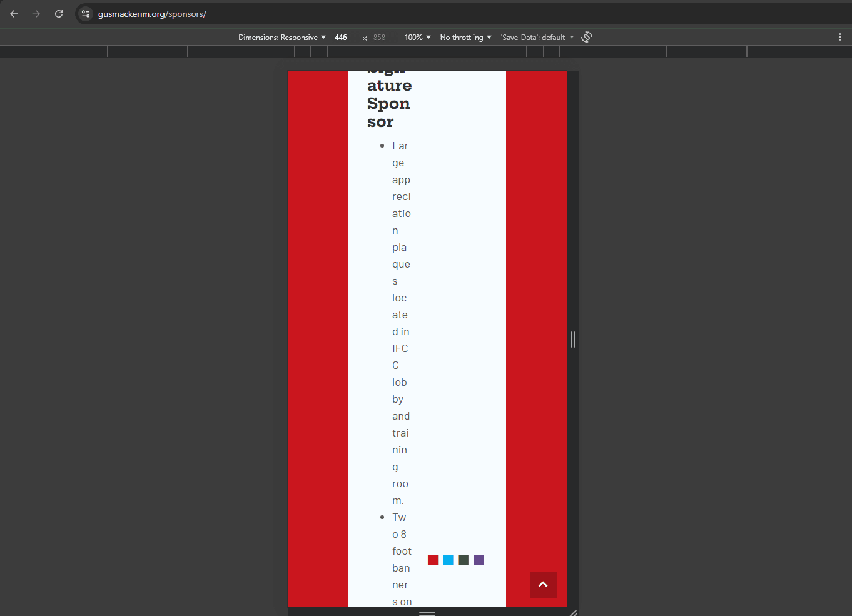Grab the right-edge viewport resize handle
Viewport: 852px width, 616px height.
[572, 339]
